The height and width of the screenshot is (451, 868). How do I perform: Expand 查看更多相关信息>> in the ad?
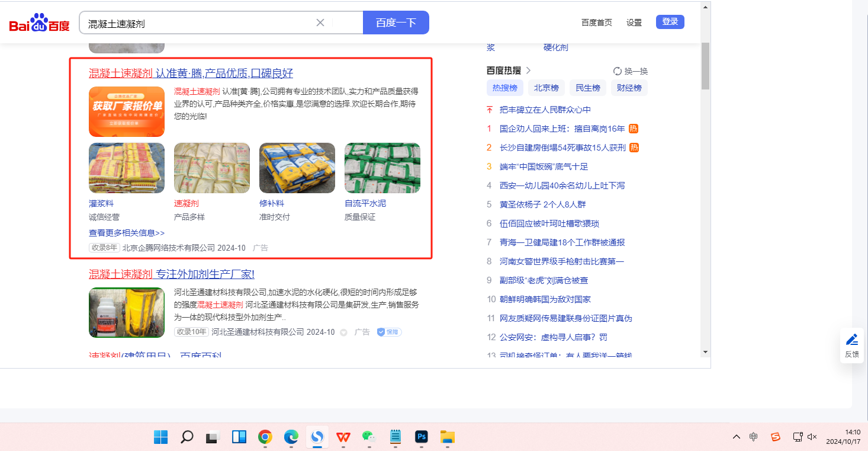(x=127, y=233)
